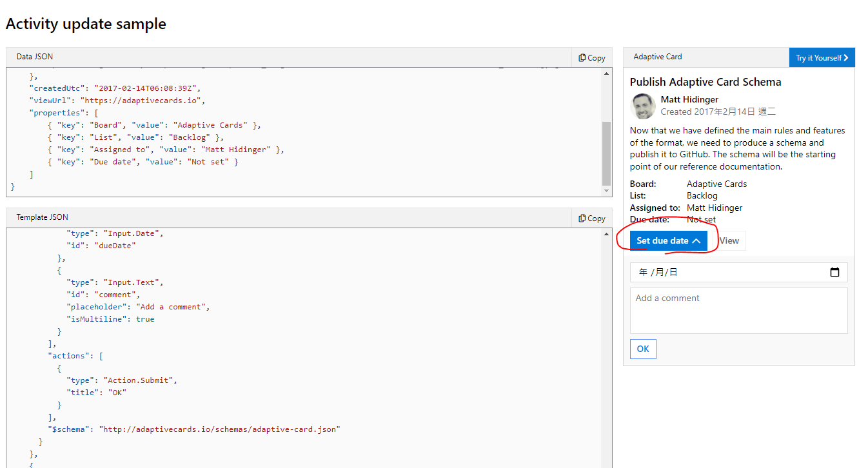868x468 pixels.
Task: Click the Not set due date value
Action: [x=700, y=219]
